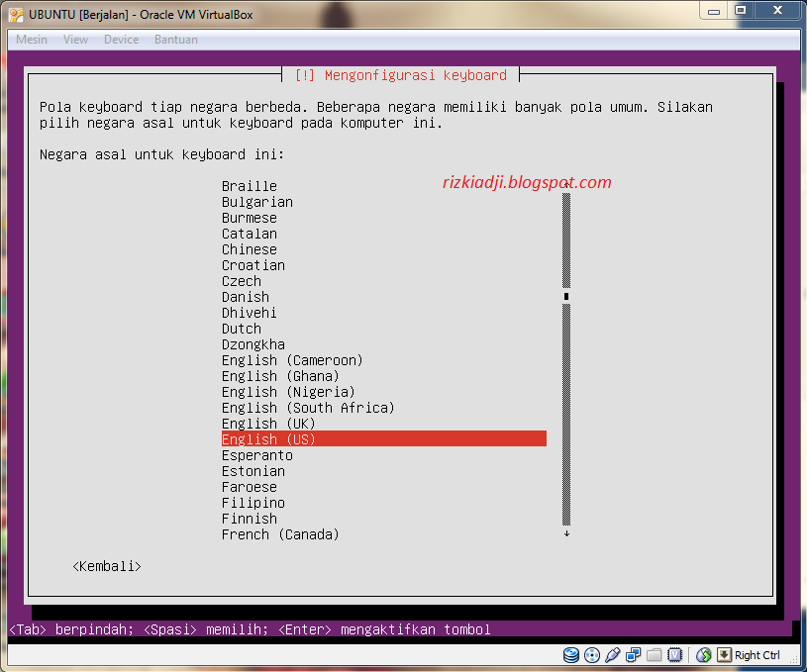Click the USB devices status icon
This screenshot has width=807, height=672.
click(x=613, y=655)
